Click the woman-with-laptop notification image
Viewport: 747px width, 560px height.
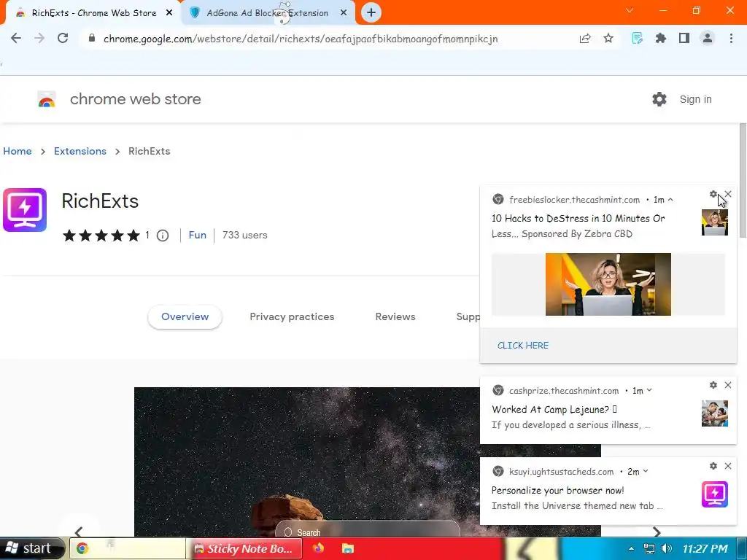[608, 284]
